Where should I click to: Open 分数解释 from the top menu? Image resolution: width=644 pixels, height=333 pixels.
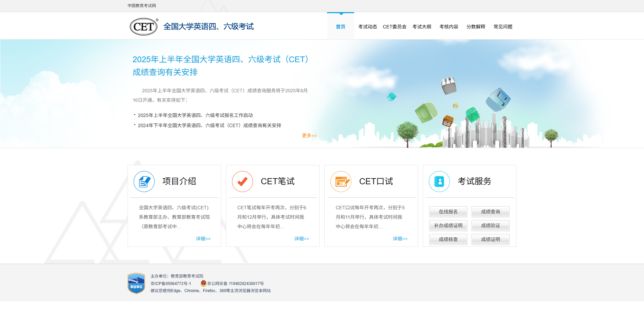[x=476, y=26]
